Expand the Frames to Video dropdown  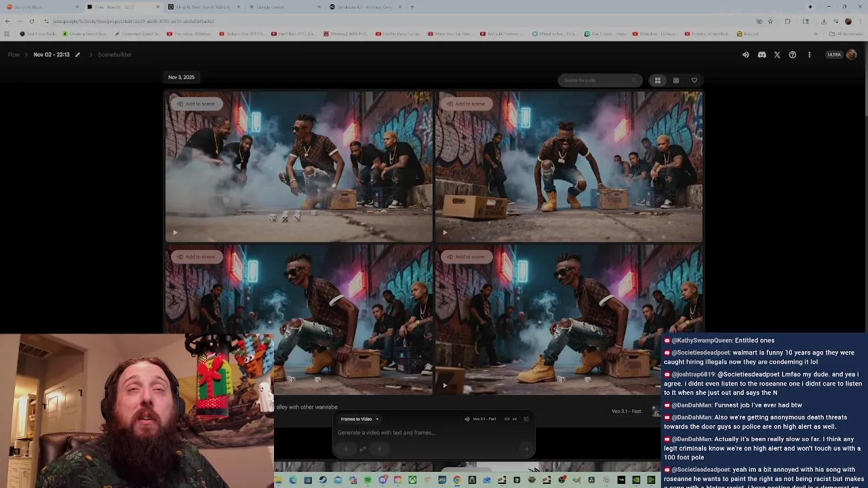(359, 419)
